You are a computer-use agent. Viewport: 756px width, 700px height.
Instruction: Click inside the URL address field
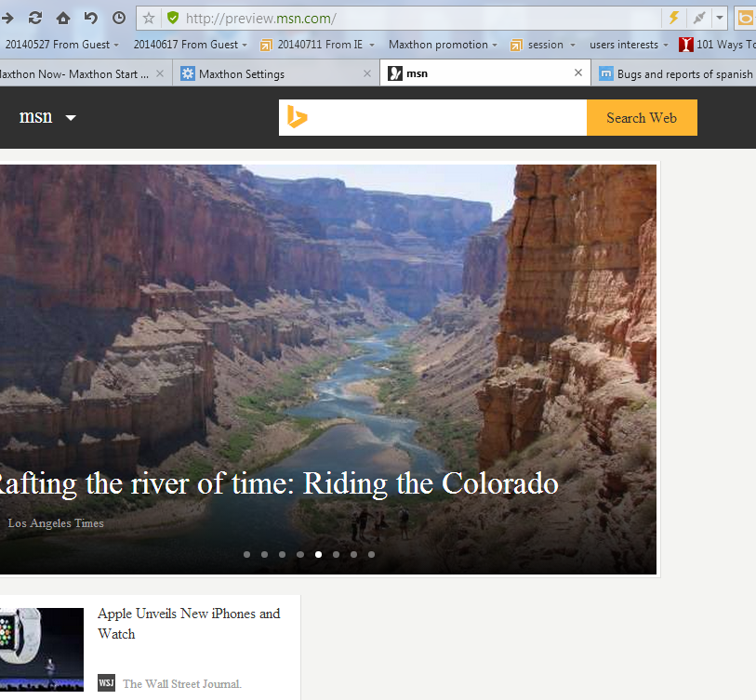tap(419, 19)
